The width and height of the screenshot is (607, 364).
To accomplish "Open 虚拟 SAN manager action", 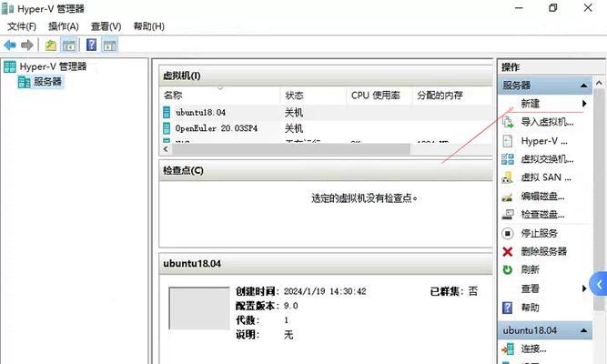I will (546, 177).
